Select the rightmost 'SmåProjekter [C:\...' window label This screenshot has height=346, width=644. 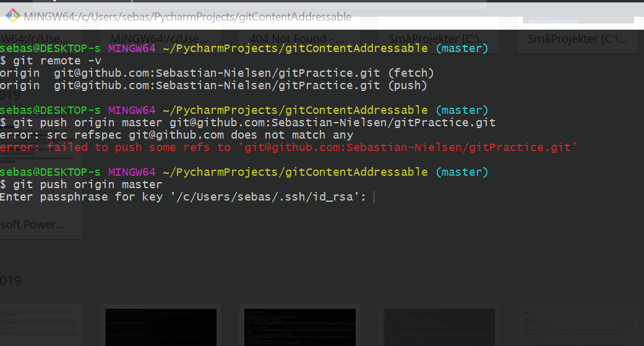coord(577,38)
